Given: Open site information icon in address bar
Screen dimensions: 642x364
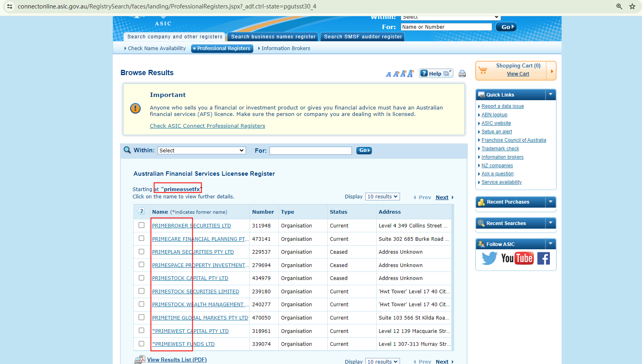Looking at the screenshot, I should point(10,6).
